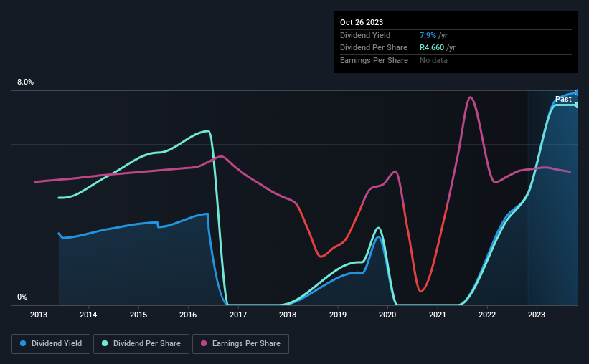Image resolution: width=589 pixels, height=364 pixels.
Task: Click the R4.660 dividend per share value
Action: 432,48
